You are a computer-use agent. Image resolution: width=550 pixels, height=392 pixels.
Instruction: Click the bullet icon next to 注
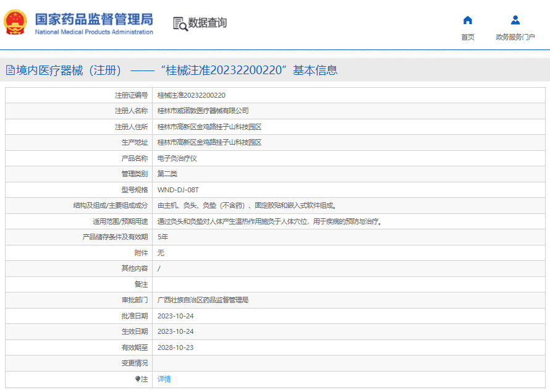[137, 379]
